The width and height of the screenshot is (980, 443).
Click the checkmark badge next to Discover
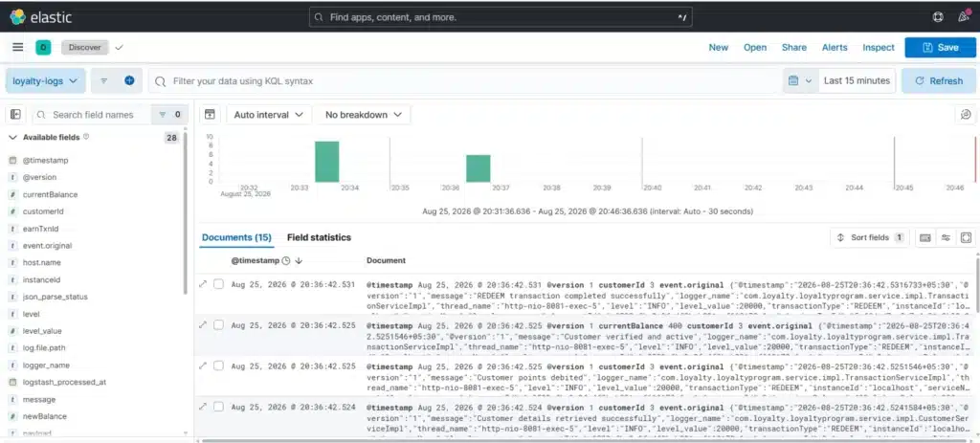click(119, 48)
